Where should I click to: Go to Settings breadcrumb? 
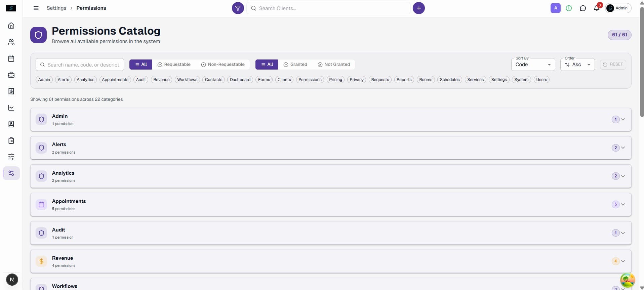(x=56, y=8)
